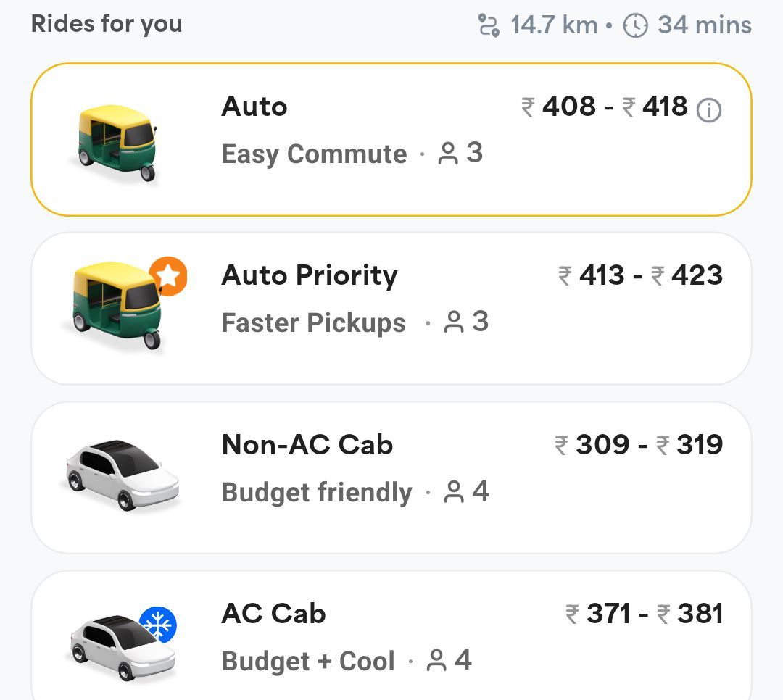Screen dimensions: 783x700
Task: Tap the clock icon beside 34 mins
Action: 636,25
